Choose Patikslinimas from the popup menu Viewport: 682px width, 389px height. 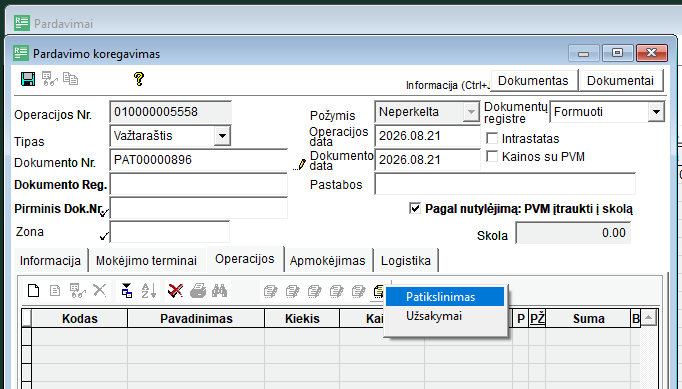click(x=445, y=297)
